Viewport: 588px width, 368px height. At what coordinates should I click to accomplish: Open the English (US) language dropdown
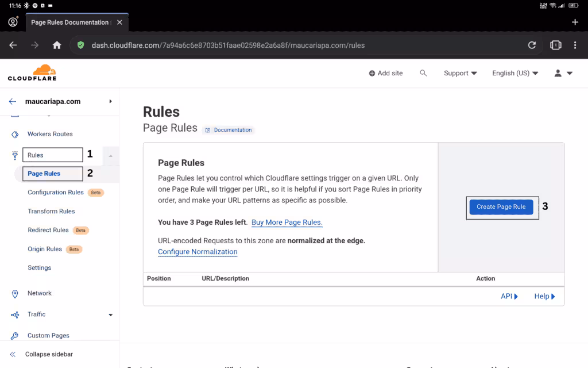pos(515,73)
